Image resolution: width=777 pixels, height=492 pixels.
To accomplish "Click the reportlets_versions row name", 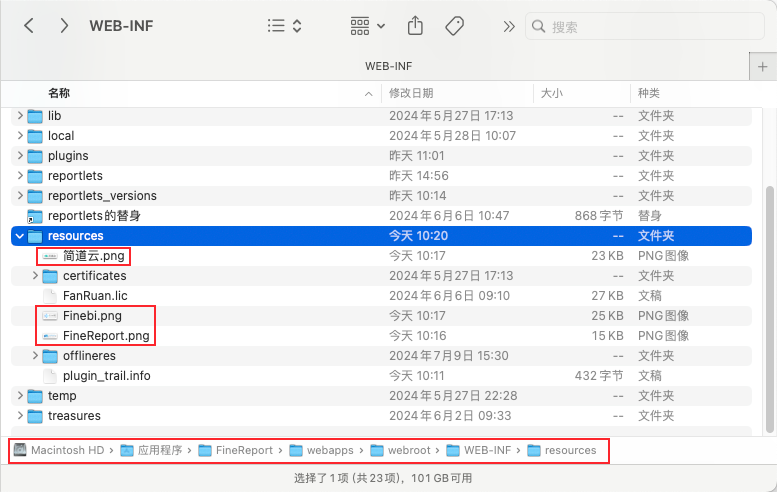I will click(102, 196).
